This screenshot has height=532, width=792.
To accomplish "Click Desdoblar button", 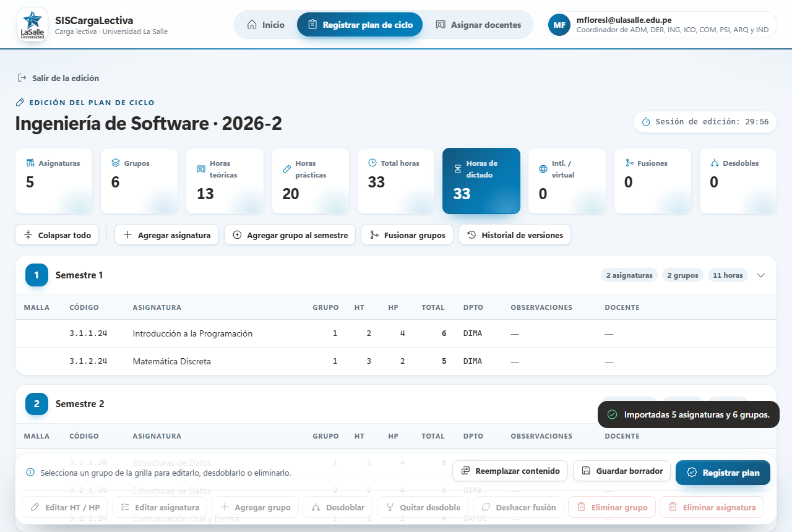I will [x=338, y=507].
